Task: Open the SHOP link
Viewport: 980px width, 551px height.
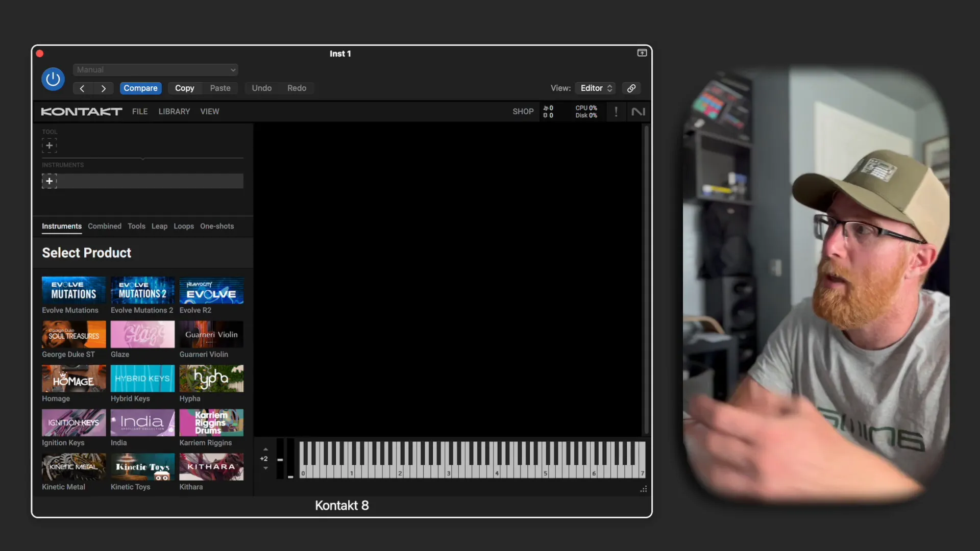Action: pos(523,112)
